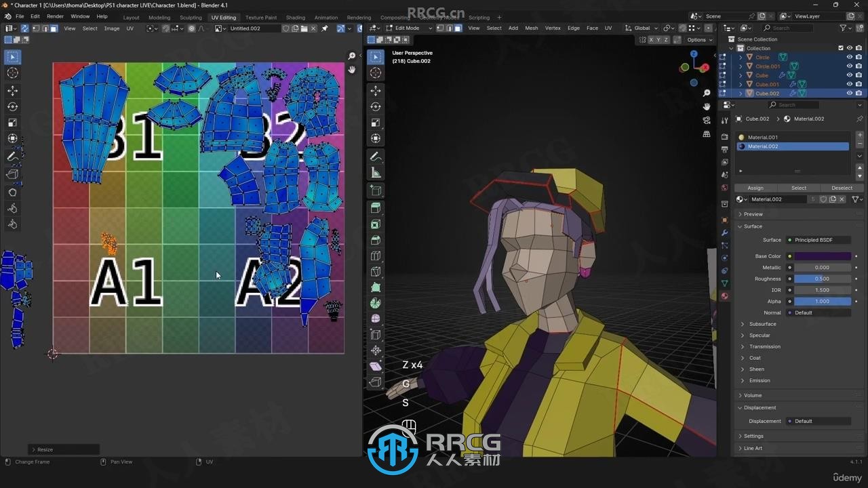The width and height of the screenshot is (868, 488).
Task: Expand the Preview panel
Action: pyautogui.click(x=753, y=214)
